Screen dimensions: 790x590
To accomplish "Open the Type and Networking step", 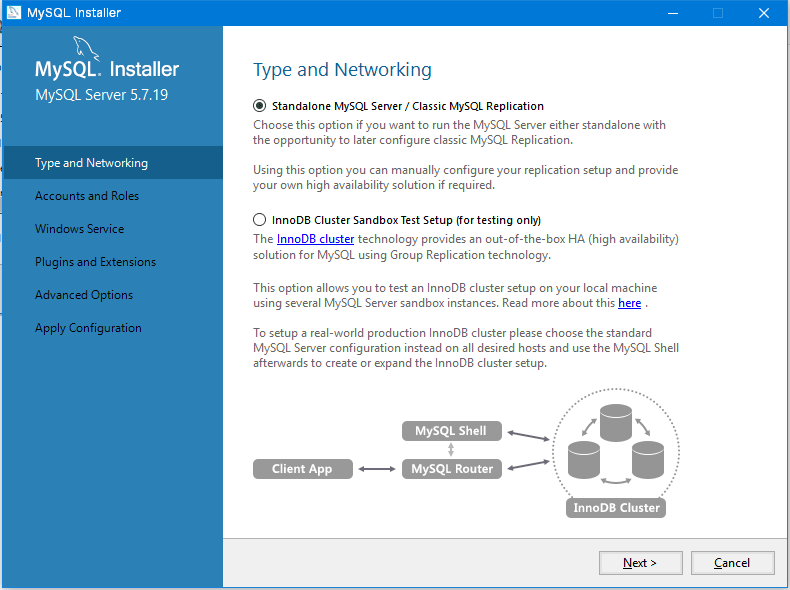I will pos(91,163).
